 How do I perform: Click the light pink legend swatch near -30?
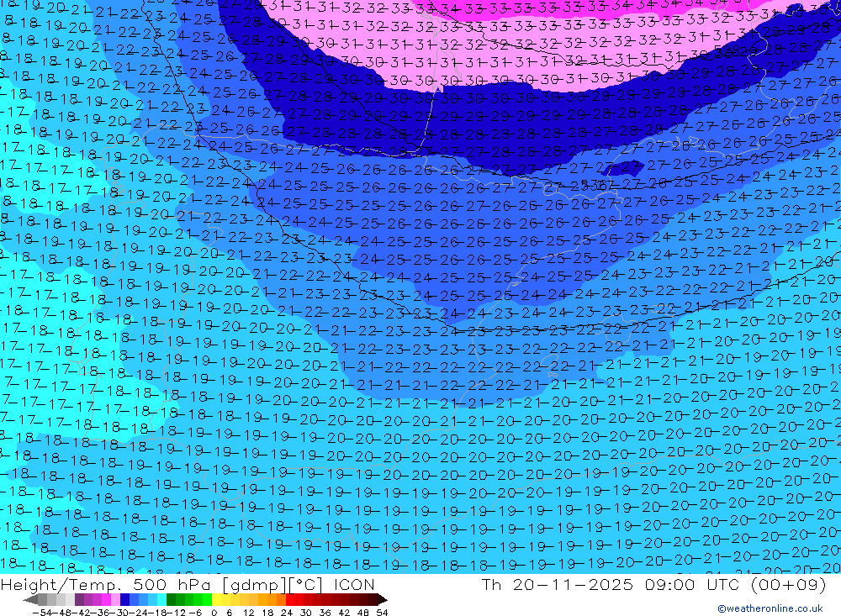click(x=115, y=599)
